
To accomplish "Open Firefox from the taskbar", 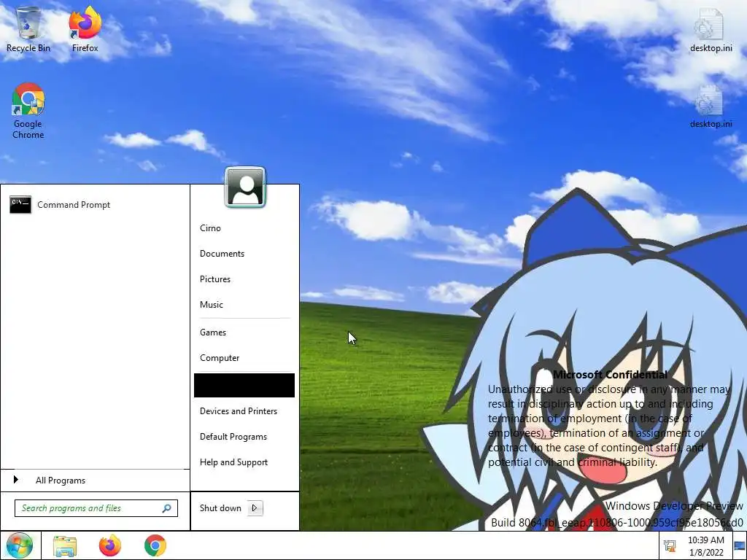I will [x=110, y=545].
